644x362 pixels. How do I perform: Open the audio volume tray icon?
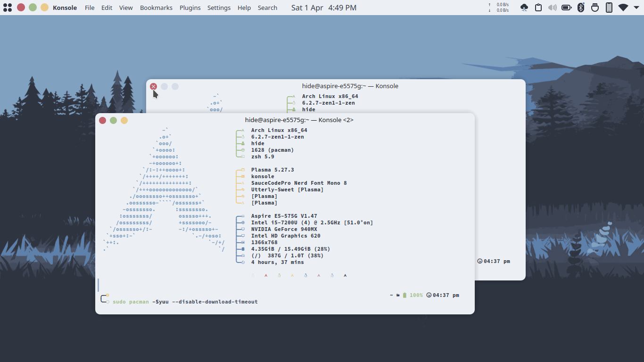[x=553, y=8]
